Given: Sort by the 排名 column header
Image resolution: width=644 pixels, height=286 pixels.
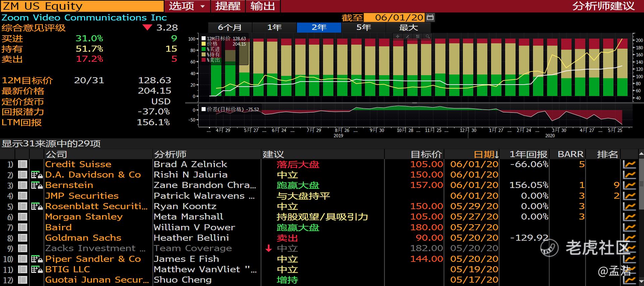Looking at the screenshot, I should coord(603,154).
